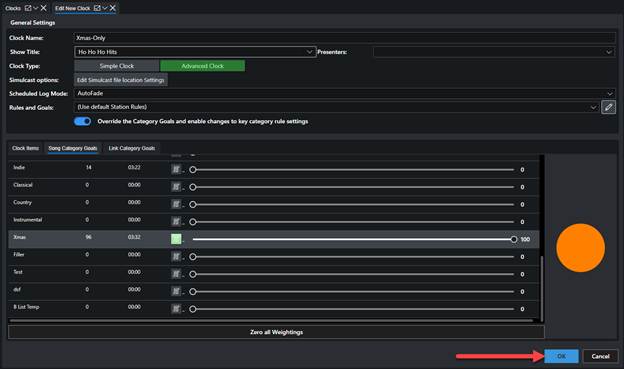Click the Classical row category icon

[x=176, y=187]
